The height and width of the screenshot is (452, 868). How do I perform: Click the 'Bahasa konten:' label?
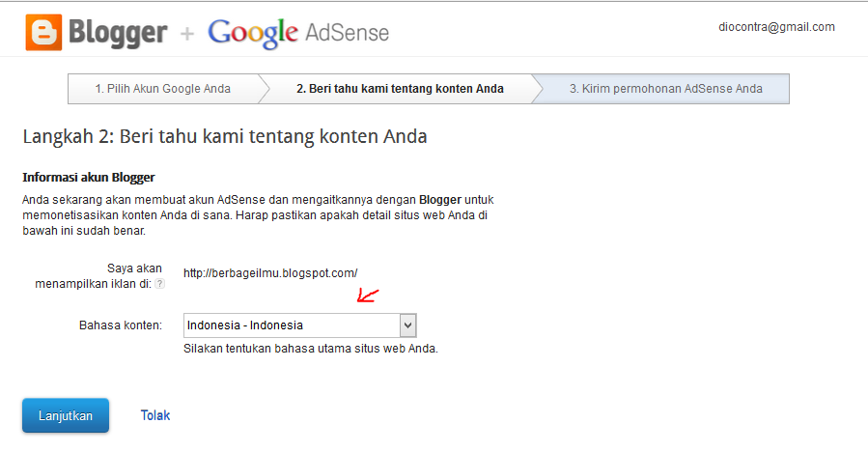pos(121,325)
